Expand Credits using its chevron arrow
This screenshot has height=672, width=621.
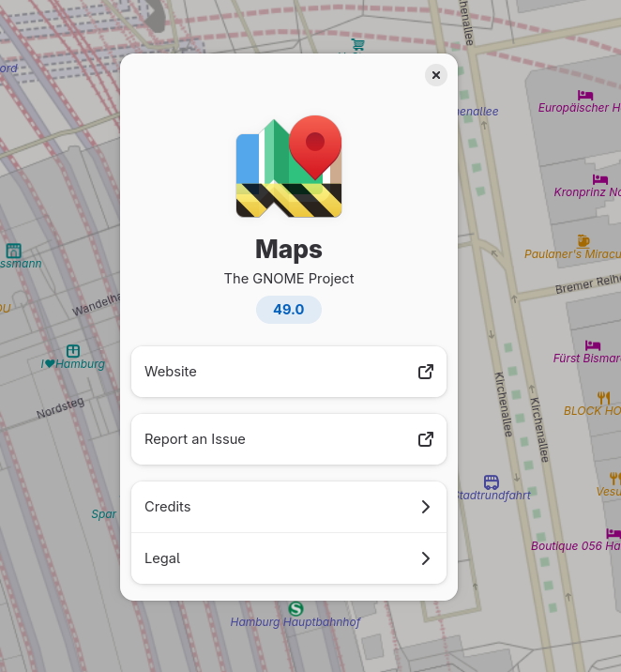point(426,507)
